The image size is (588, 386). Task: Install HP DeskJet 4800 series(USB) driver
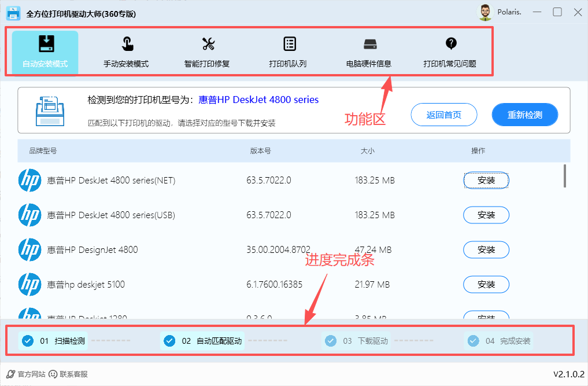pyautogui.click(x=486, y=215)
